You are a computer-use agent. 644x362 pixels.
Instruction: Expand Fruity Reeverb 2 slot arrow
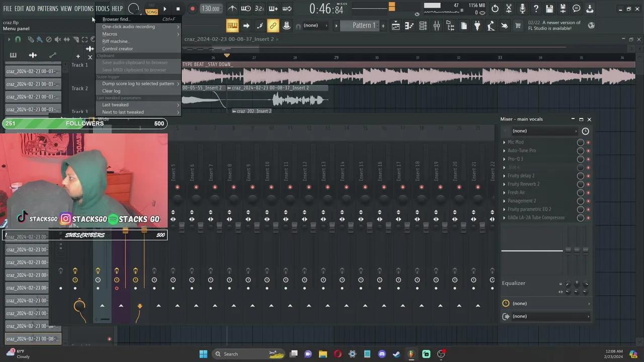[x=504, y=184]
